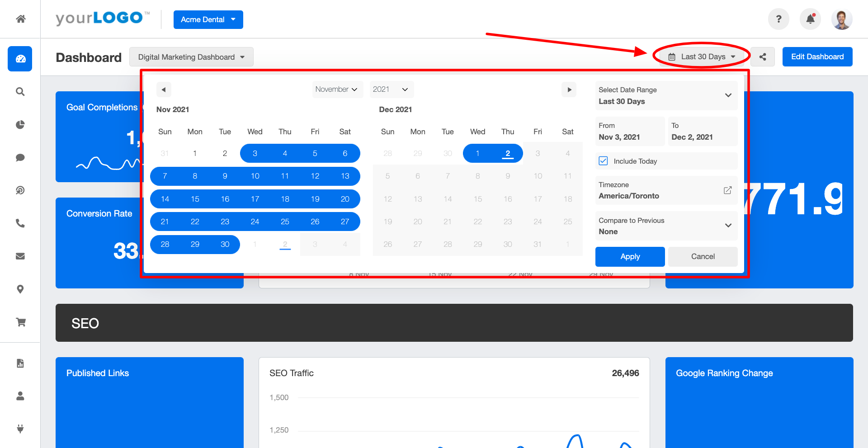Click the 26,496 SEO Traffic total
This screenshot has width=868, height=448.
pyautogui.click(x=625, y=373)
